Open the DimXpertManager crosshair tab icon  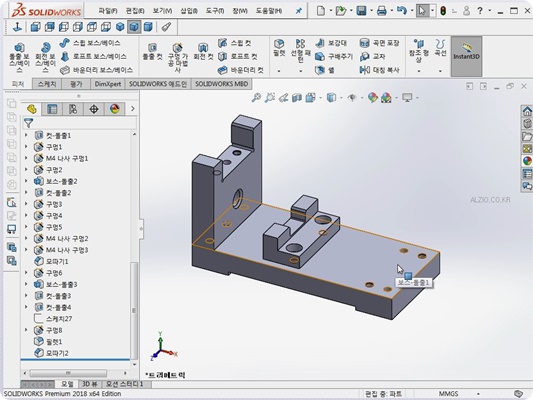coord(94,109)
